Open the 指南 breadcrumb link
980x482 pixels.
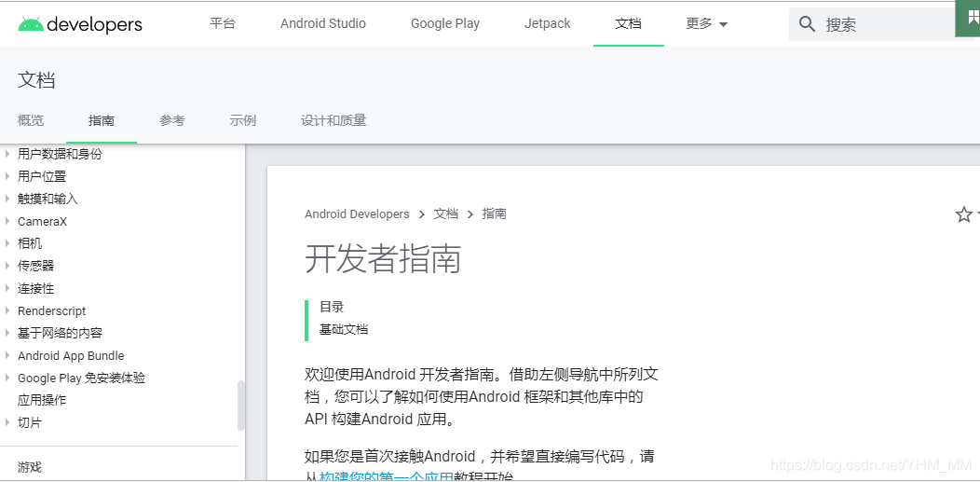pyautogui.click(x=494, y=213)
